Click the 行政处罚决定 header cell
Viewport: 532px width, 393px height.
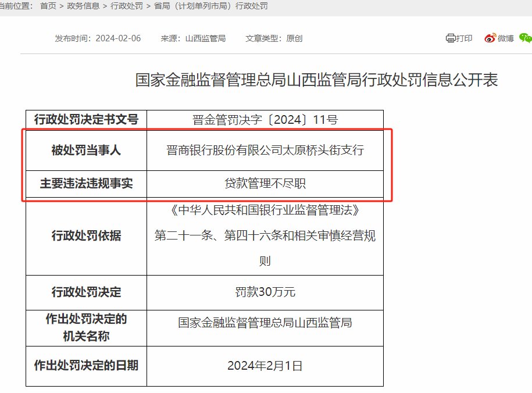point(86,292)
